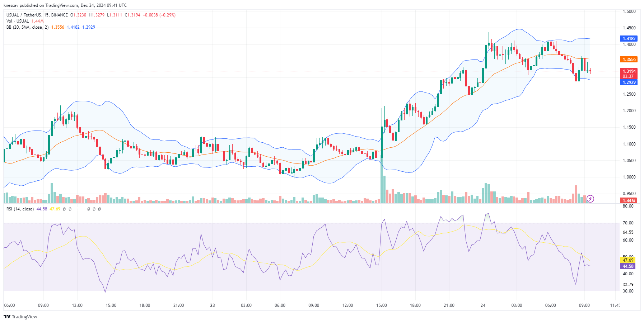The width and height of the screenshot is (644, 323).
Task: Click the low value L1.3111 in legend
Action: click(115, 15)
